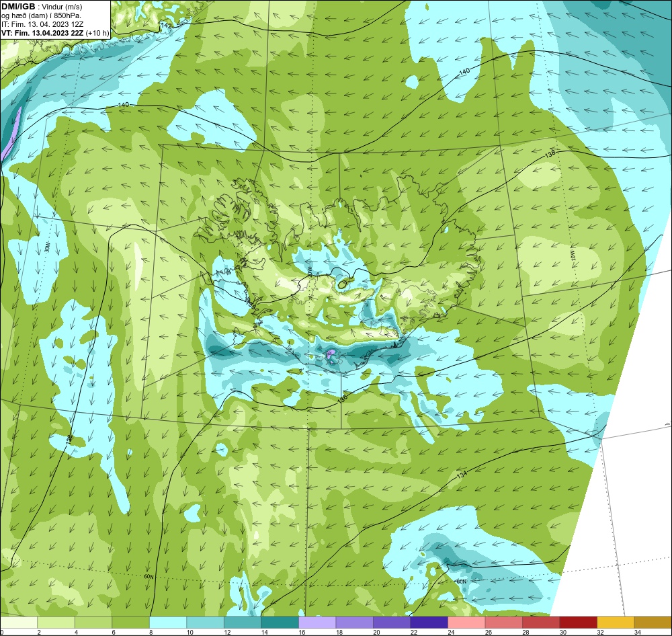This screenshot has height=636, width=672.
Task: Click legend scale value 24
Action: 450,632
